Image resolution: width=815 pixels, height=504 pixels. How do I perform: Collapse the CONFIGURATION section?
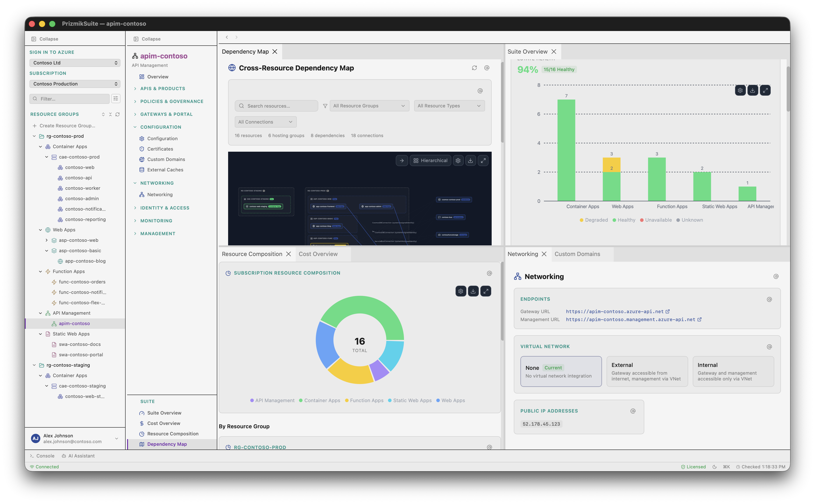161,127
